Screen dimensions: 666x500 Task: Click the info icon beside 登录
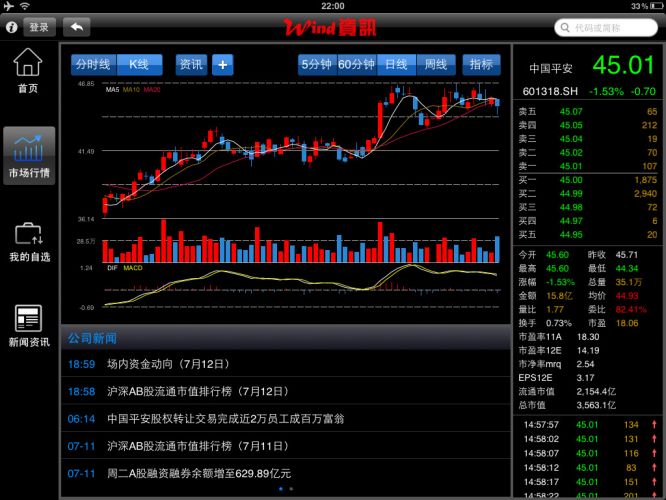click(13, 27)
